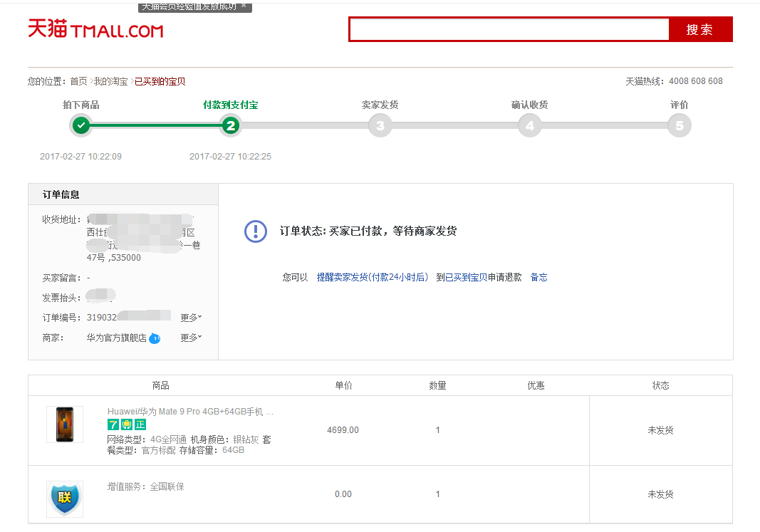Click the 付款到支付宝 step label

[x=230, y=105]
